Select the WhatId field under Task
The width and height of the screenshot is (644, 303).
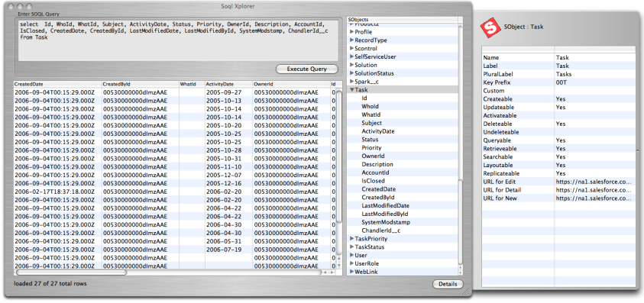tap(371, 114)
